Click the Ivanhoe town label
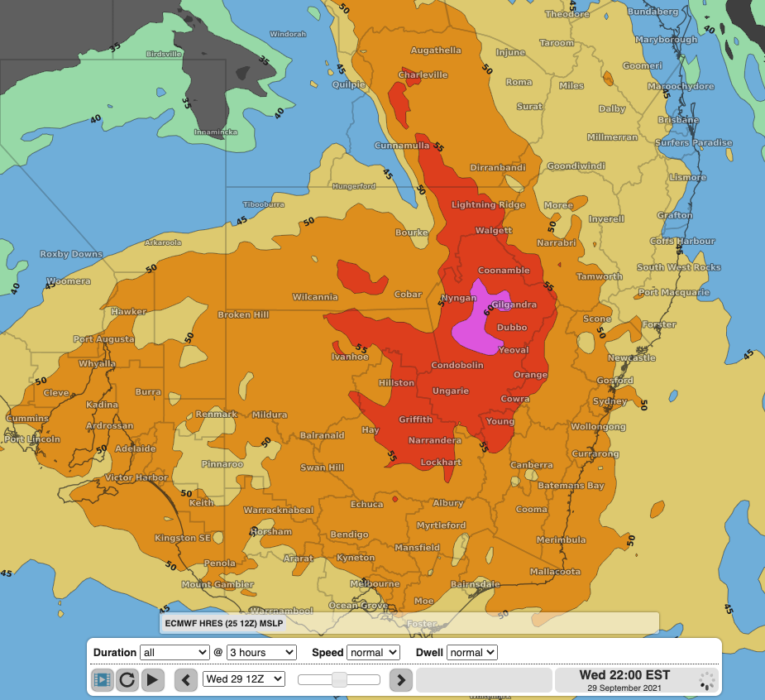 pos(350,357)
